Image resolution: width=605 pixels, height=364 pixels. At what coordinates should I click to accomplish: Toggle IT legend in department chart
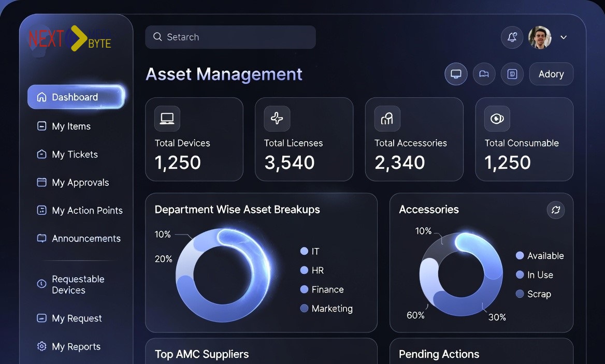310,251
